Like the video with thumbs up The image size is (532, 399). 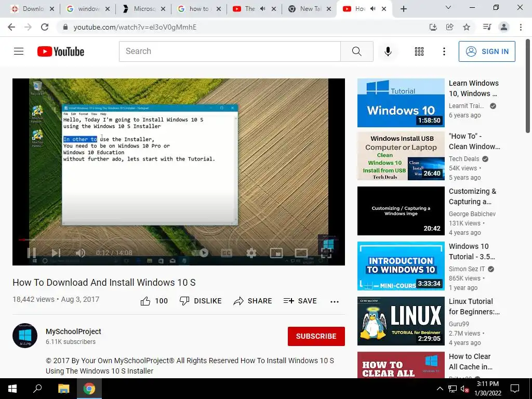154,301
